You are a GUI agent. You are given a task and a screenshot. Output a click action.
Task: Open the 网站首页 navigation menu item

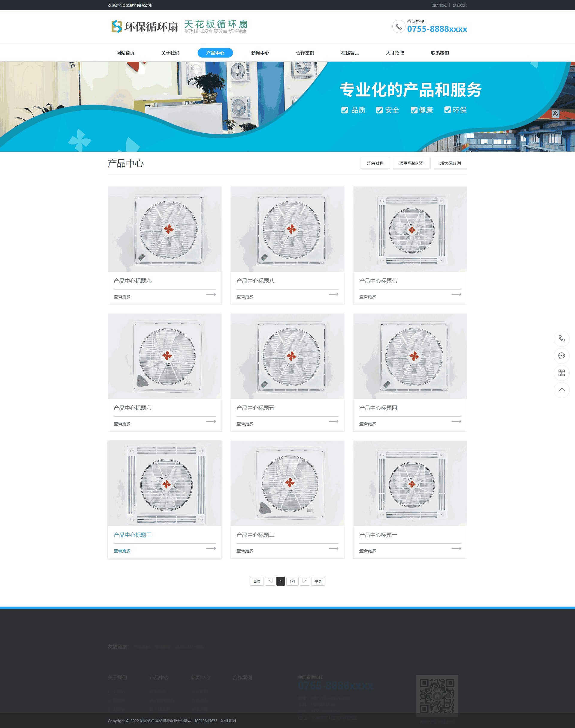[x=126, y=52]
